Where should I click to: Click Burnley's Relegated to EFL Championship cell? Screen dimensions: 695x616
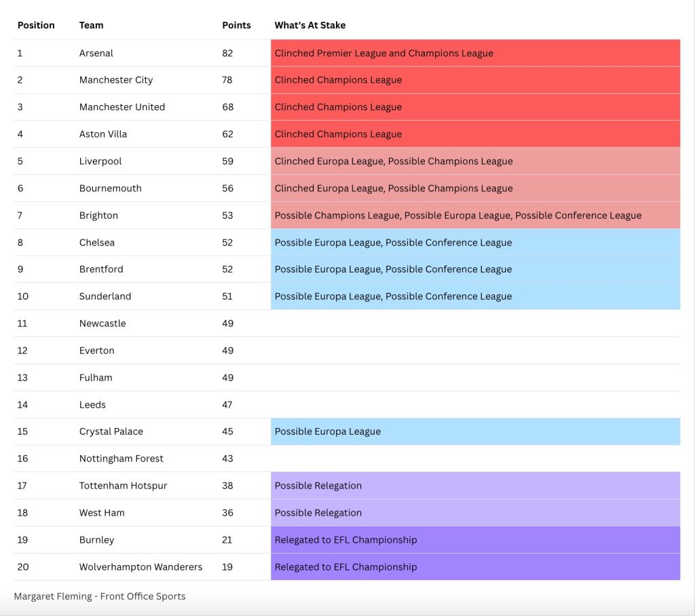click(475, 540)
